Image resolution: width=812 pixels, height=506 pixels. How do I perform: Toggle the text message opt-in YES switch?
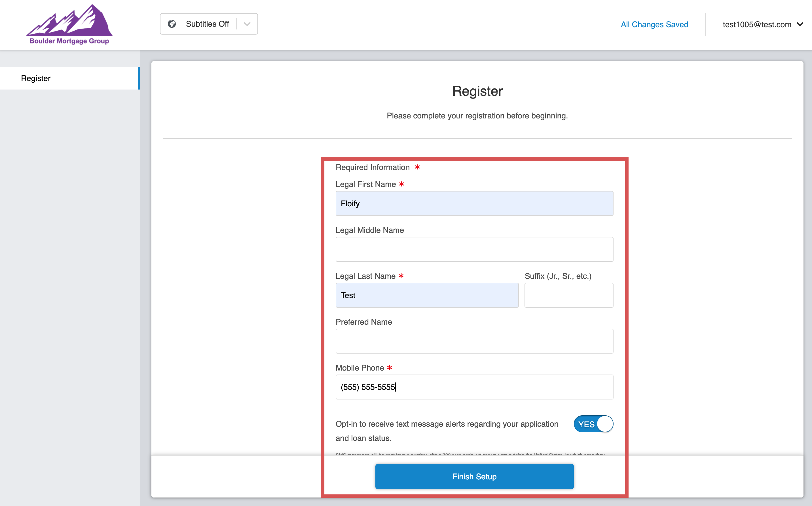pyautogui.click(x=593, y=424)
